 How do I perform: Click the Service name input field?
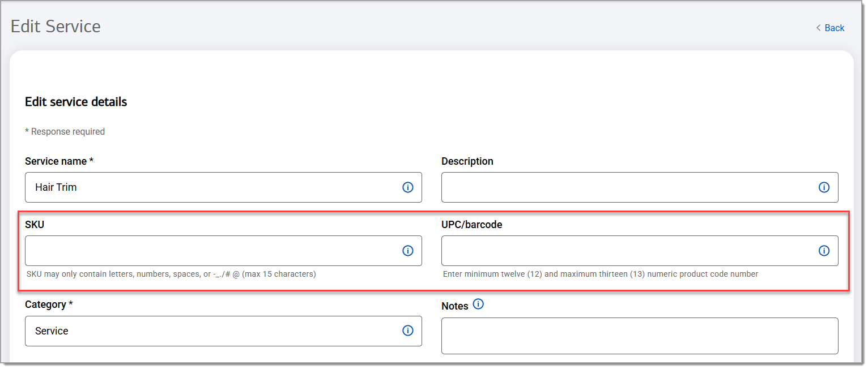(223, 187)
